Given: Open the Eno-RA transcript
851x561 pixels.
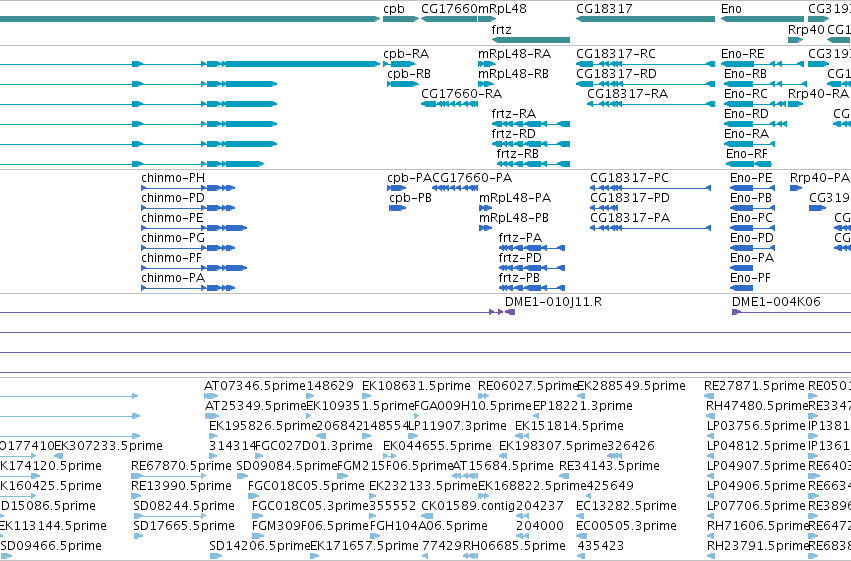Looking at the screenshot, I should coord(750,144).
